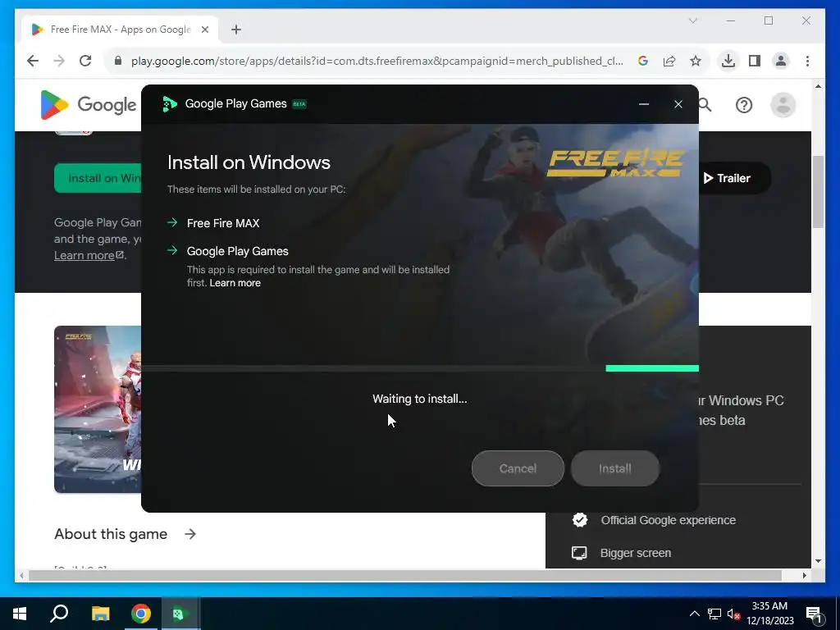Open Windows Start menu

[x=20, y=614]
